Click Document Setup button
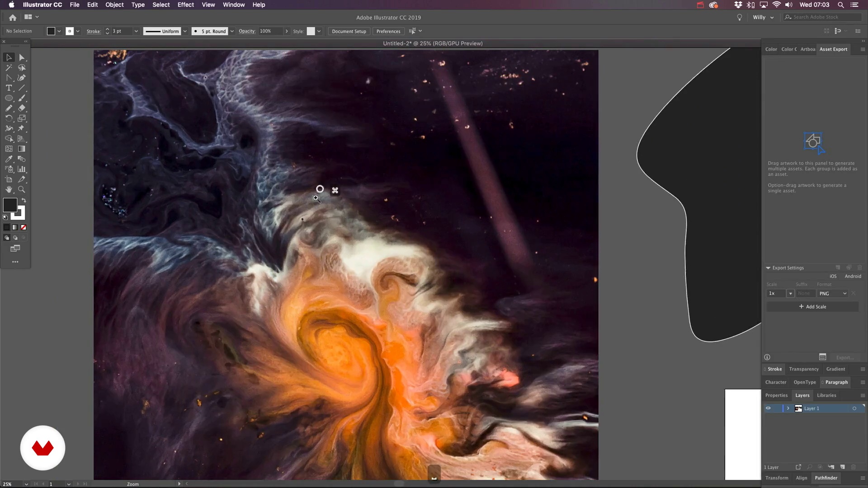This screenshot has width=868, height=488. coord(349,31)
